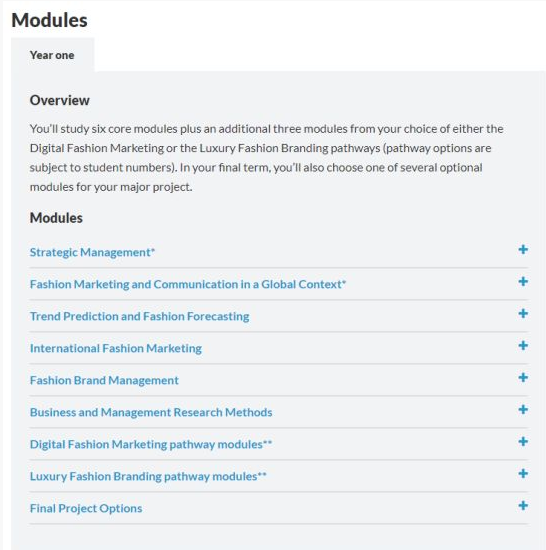Click plus icon for Trend Prediction and Fashion Forecasting
The width and height of the screenshot is (546, 550).
tap(523, 313)
